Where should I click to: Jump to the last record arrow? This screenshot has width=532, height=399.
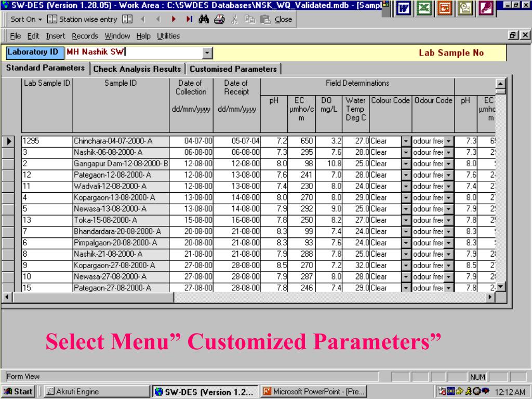coord(189,19)
